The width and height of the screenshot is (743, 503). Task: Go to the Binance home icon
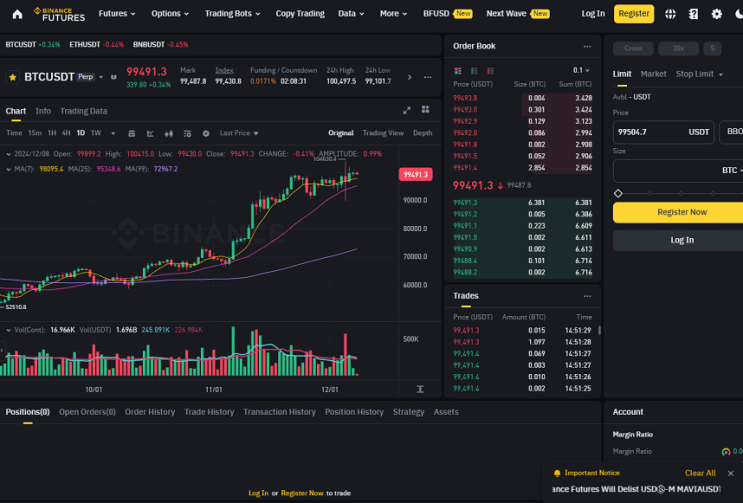coord(17,14)
